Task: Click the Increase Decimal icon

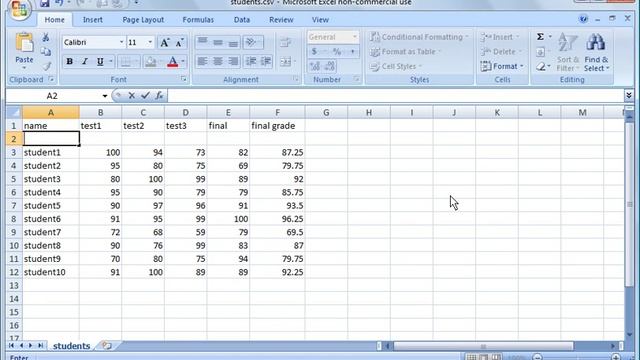Action: pos(315,66)
